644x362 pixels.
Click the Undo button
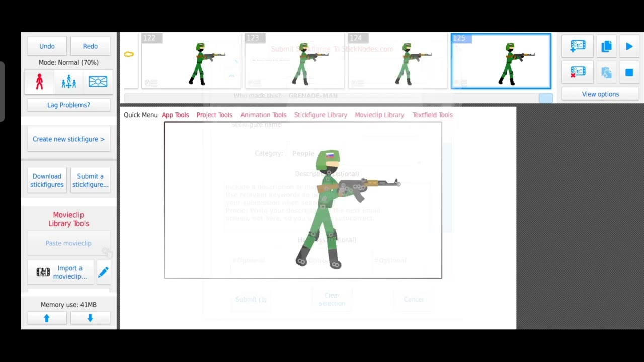coord(47,46)
